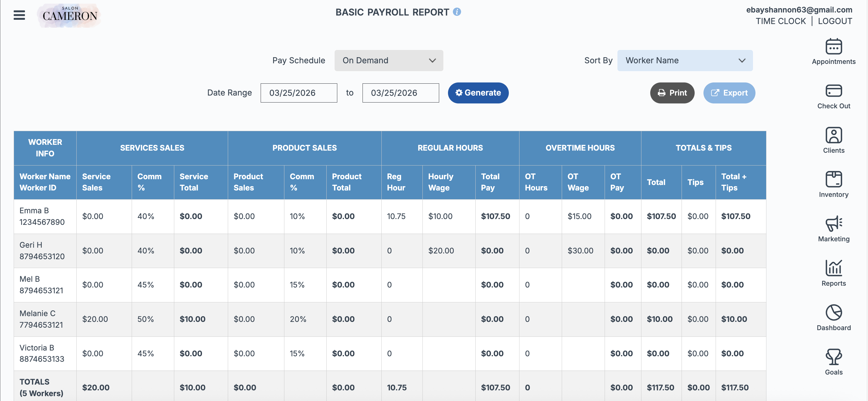Go to the Clients icon
868x401 pixels.
click(833, 135)
